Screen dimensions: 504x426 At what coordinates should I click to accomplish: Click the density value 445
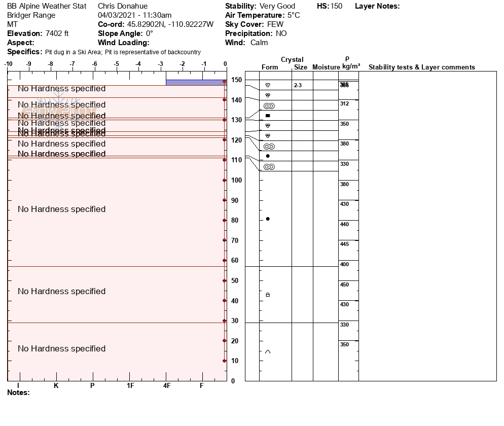tap(344, 244)
